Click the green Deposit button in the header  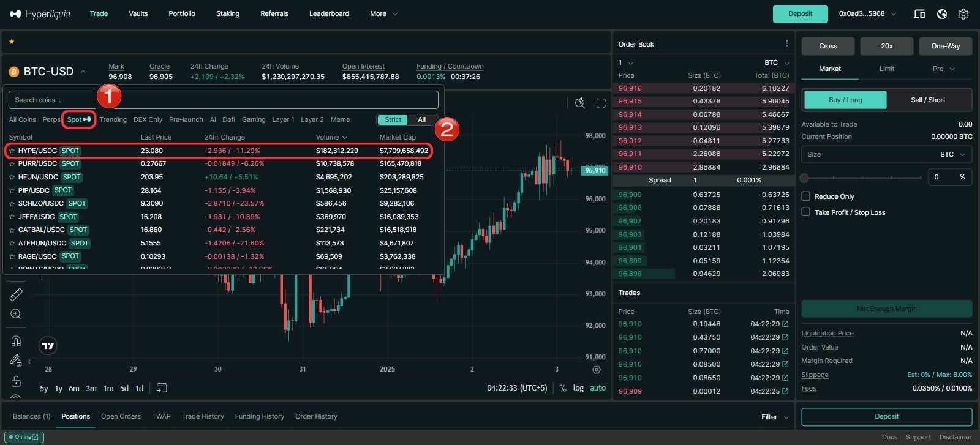click(x=800, y=13)
